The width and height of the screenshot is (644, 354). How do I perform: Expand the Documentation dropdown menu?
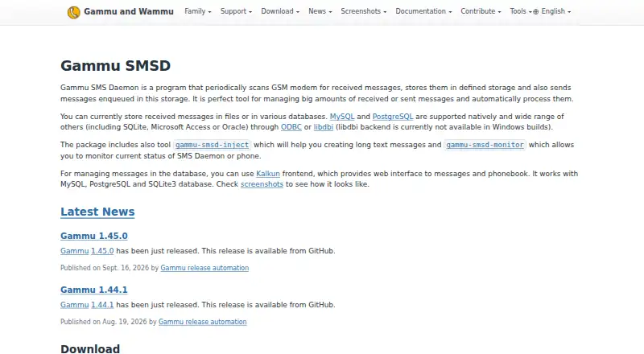(x=423, y=11)
